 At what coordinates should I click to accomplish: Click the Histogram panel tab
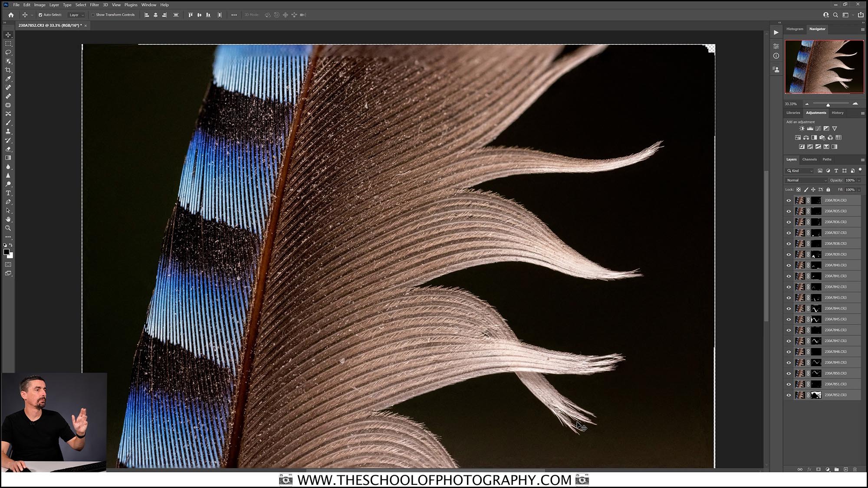coord(794,29)
